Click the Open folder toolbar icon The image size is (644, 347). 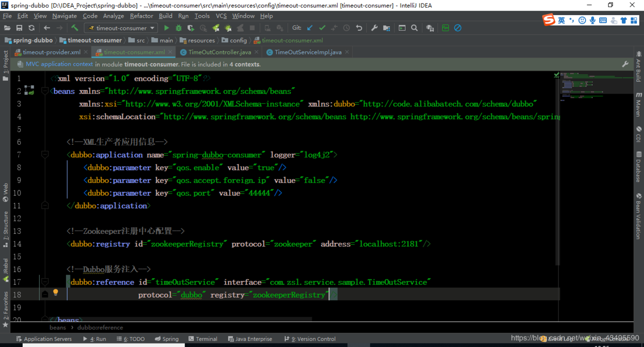tap(7, 28)
